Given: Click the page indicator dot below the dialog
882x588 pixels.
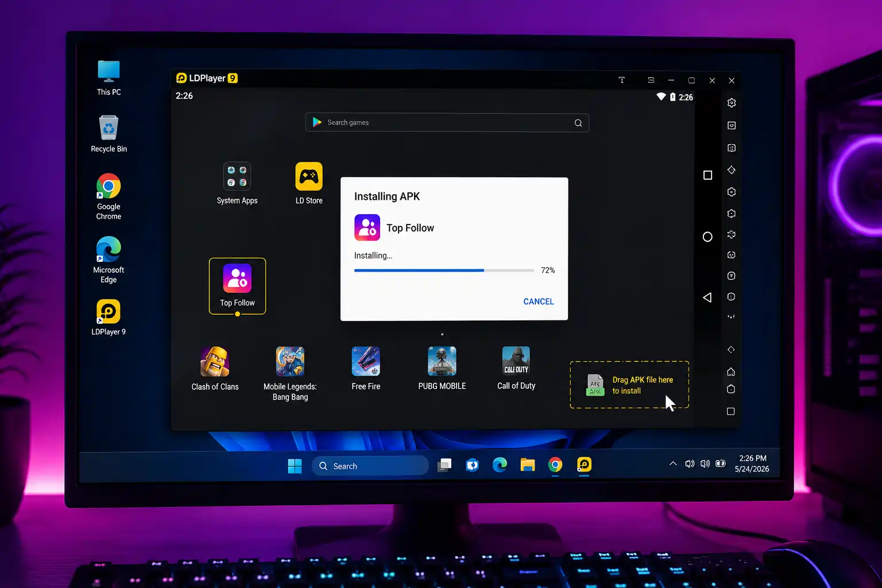Looking at the screenshot, I should click(442, 334).
